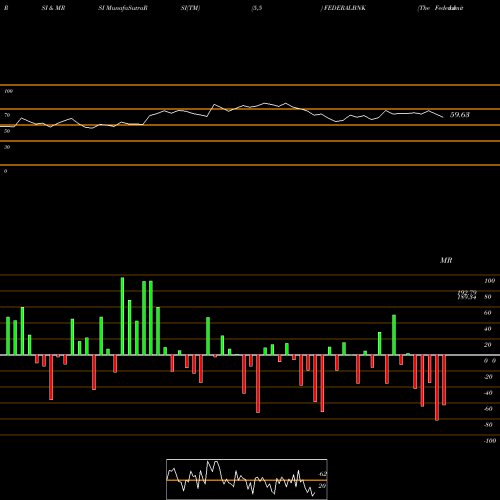This screenshot has width=500, height=500.
Task: Click the 'SI MunafaSutraR' header text
Action: [123, 8]
